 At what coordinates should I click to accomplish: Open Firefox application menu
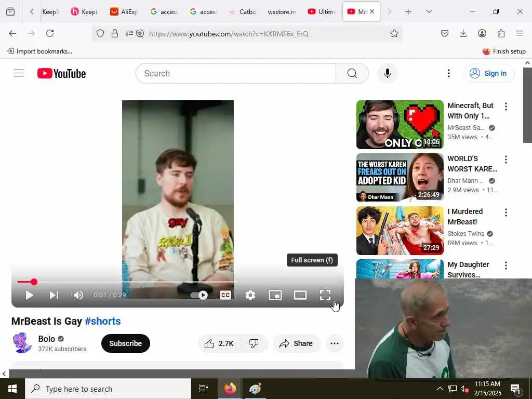pyautogui.click(x=520, y=33)
